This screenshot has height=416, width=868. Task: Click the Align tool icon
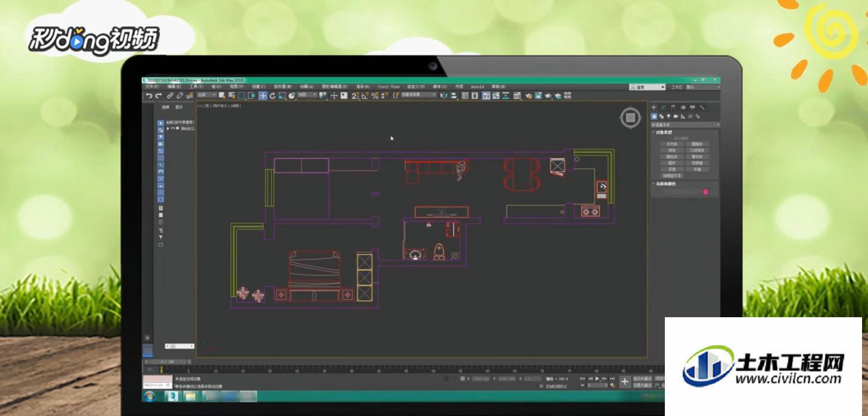pyautogui.click(x=453, y=96)
